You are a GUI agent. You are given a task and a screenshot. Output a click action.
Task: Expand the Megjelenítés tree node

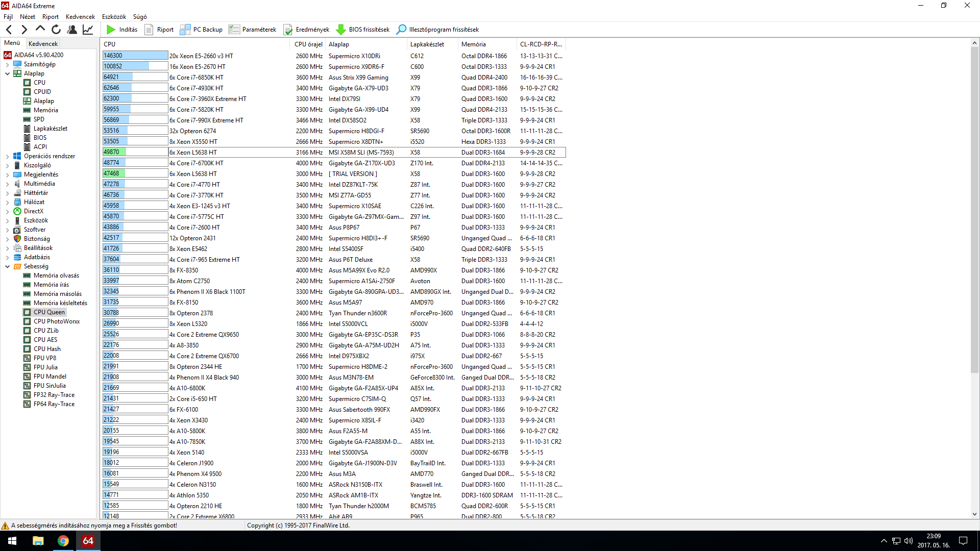pyautogui.click(x=7, y=174)
